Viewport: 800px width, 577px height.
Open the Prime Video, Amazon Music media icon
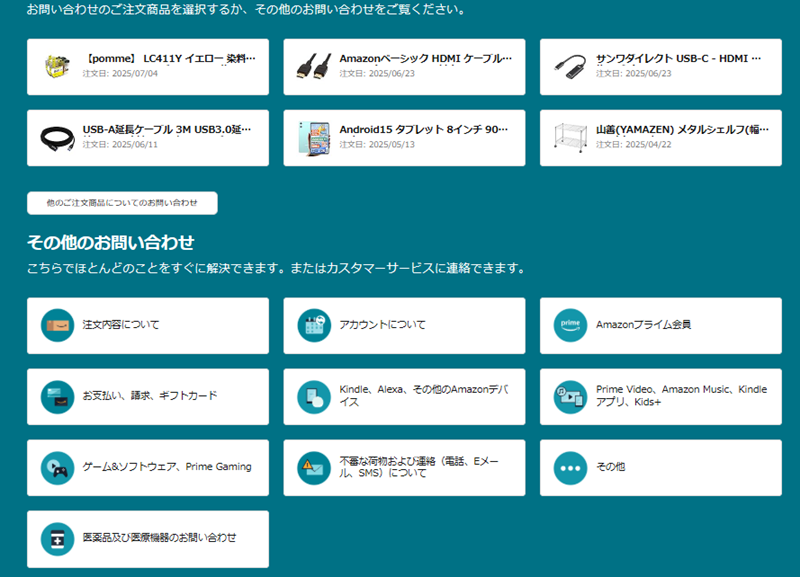coord(570,396)
